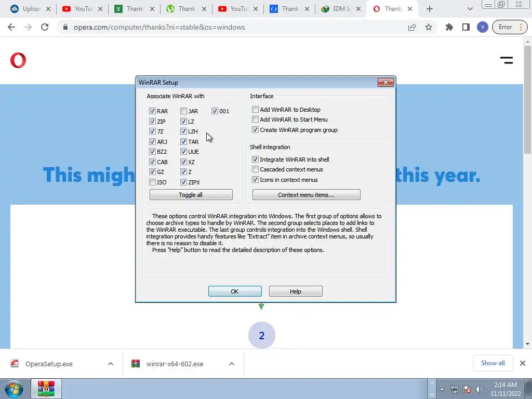The height and width of the screenshot is (399, 532).
Task: Toggle Integrate WinRAR into shell
Action: [255, 159]
